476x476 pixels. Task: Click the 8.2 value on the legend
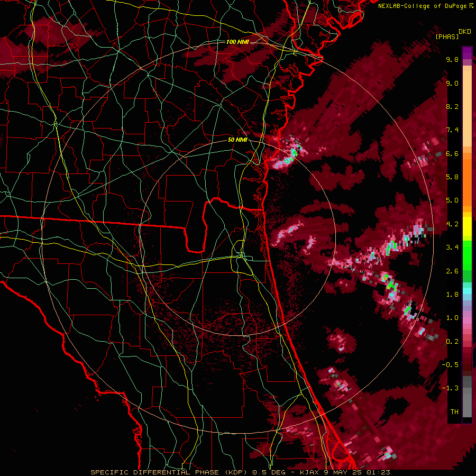(x=452, y=106)
